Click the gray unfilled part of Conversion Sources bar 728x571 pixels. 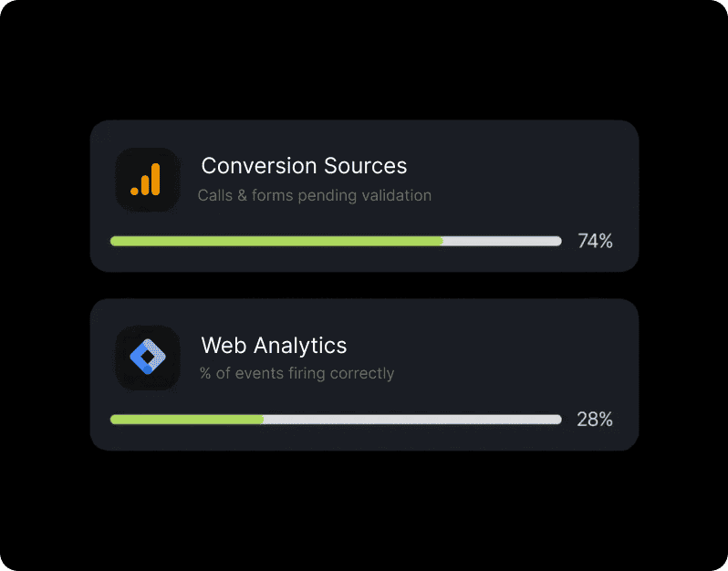pos(502,241)
